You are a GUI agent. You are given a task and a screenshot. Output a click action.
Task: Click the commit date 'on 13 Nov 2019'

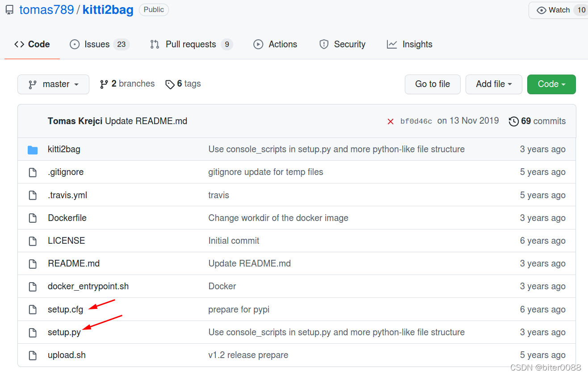point(468,121)
